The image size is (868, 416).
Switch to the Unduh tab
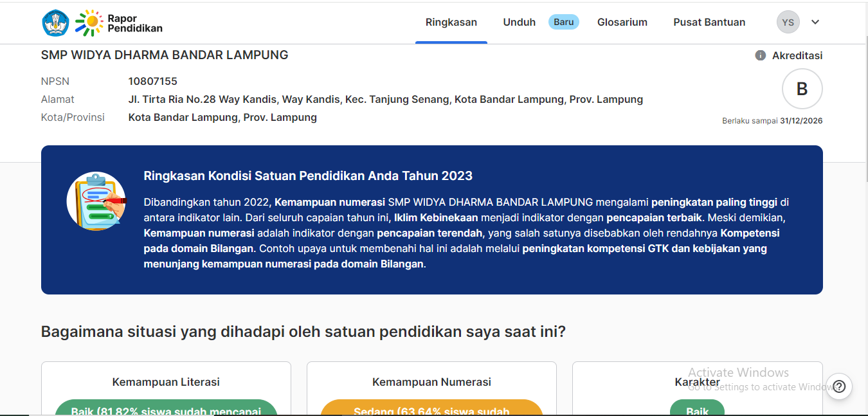[520, 23]
